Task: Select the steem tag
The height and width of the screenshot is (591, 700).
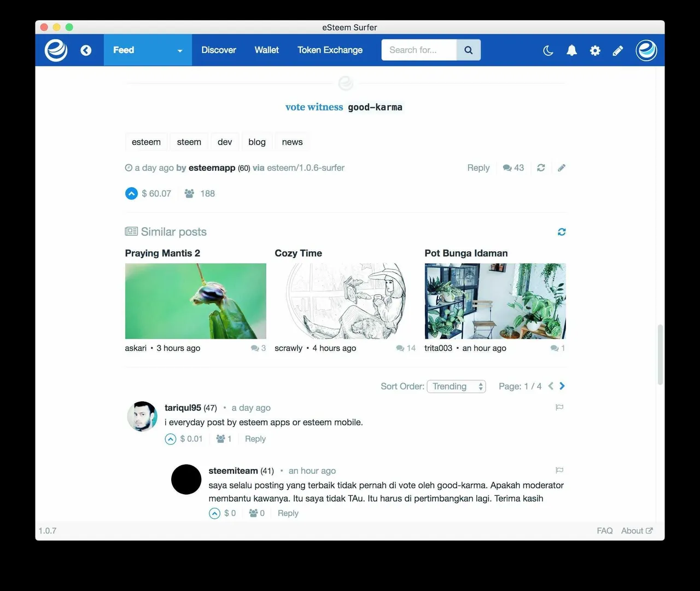Action: [189, 142]
